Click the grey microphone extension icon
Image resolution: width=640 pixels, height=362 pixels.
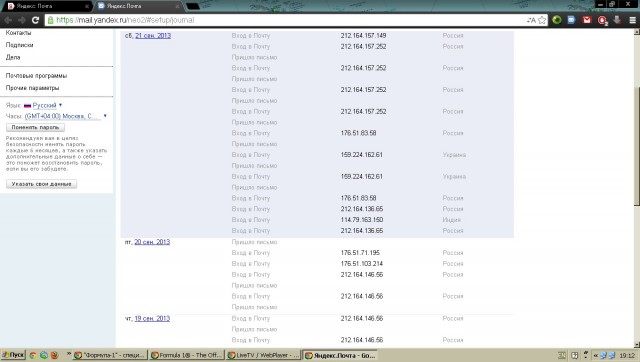coord(617,20)
